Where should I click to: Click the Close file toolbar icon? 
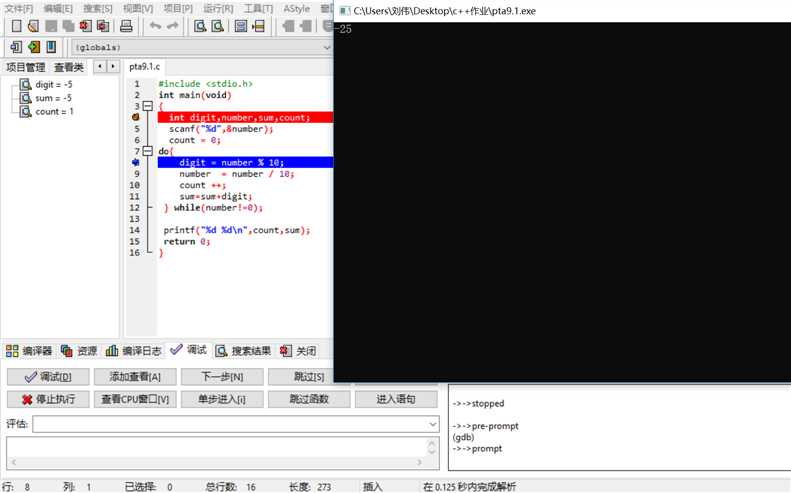click(x=86, y=26)
